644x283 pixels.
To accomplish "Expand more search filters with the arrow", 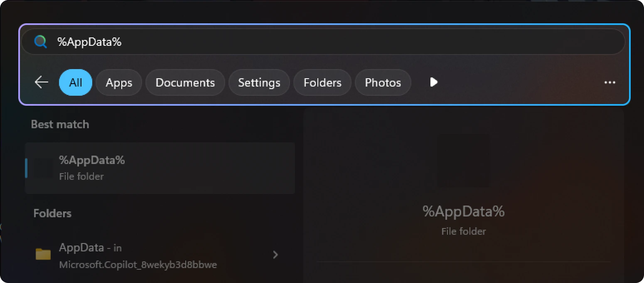I will click(433, 82).
